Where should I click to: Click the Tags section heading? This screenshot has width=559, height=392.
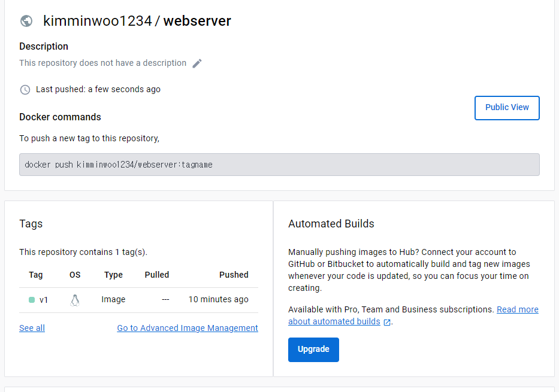click(31, 224)
